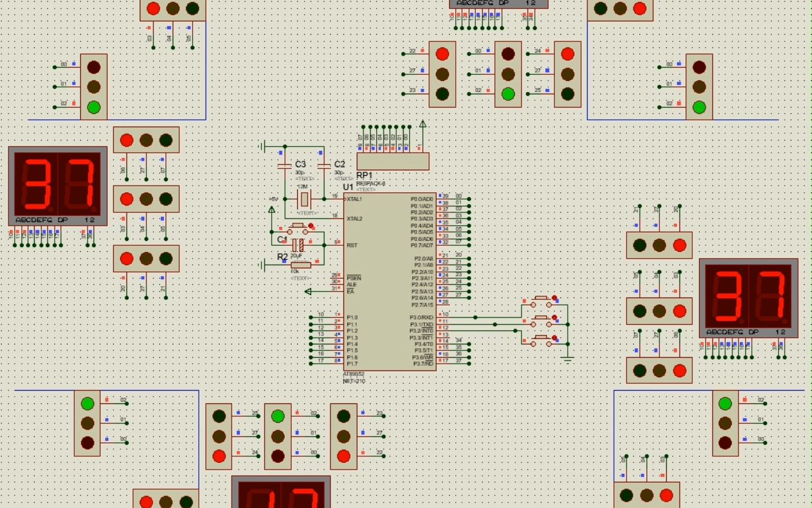
Task: Click the XTAL1 pin label
Action: click(354, 199)
